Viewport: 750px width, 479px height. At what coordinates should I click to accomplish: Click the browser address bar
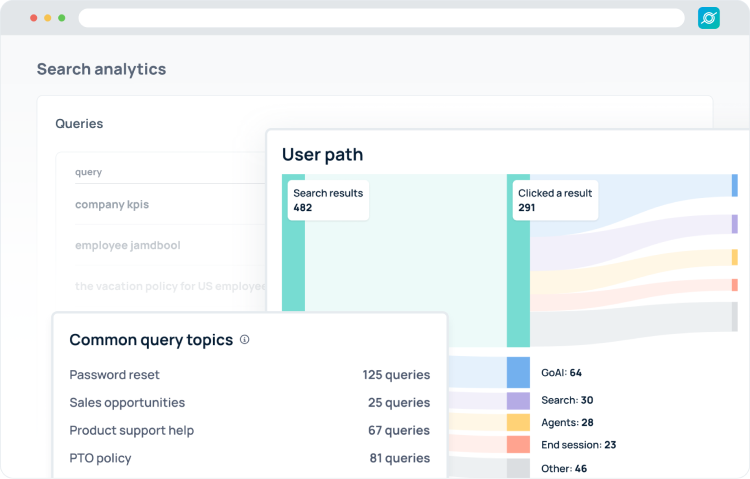(x=381, y=18)
